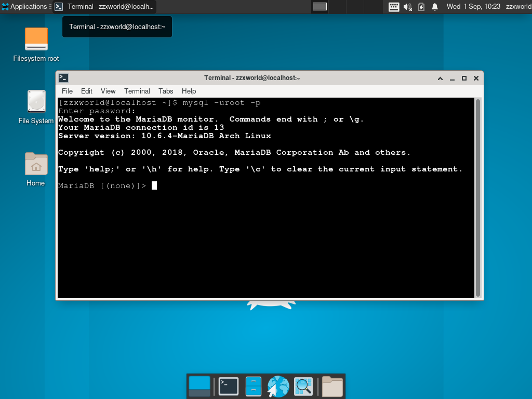Click the Terminal taskbar button
532x399 pixels.
(109, 7)
